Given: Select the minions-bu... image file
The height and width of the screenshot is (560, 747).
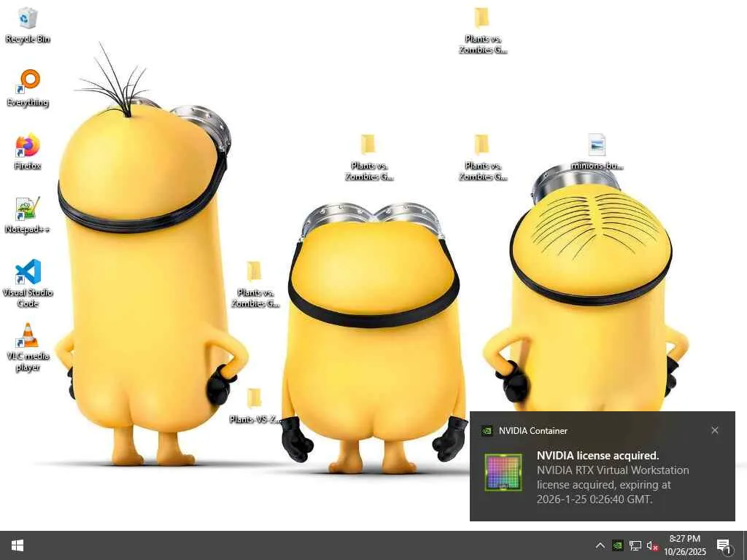Looking at the screenshot, I should 597,152.
